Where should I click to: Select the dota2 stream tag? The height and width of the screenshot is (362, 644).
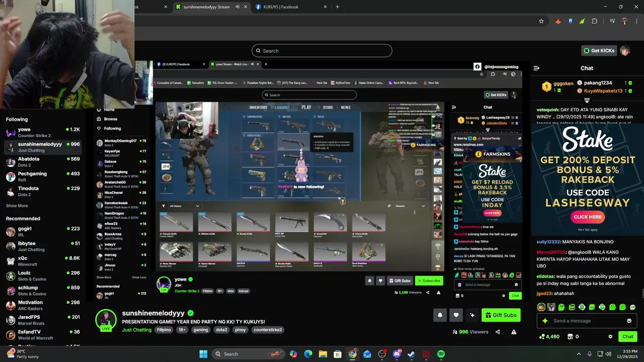222,330
